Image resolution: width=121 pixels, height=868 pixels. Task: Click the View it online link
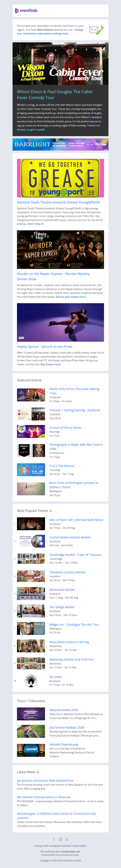[x=80, y=846]
